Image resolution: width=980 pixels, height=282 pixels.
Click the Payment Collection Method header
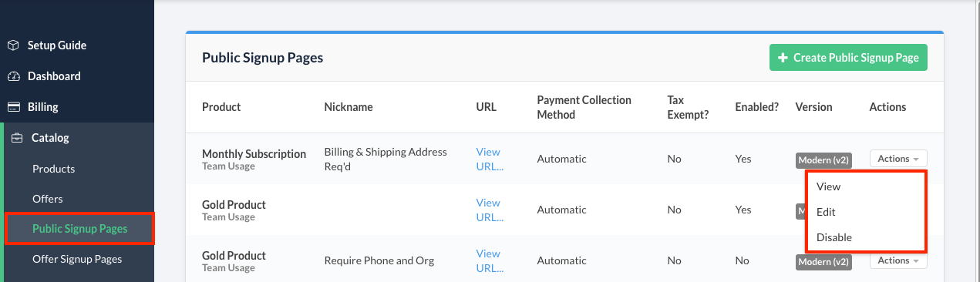pos(584,107)
